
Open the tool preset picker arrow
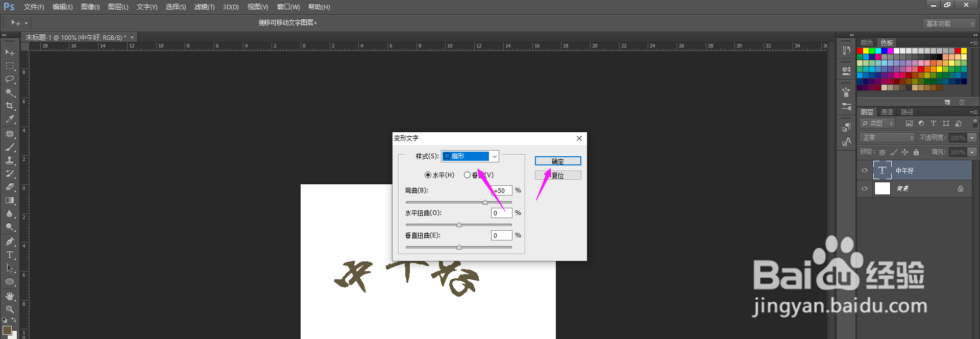click(26, 23)
